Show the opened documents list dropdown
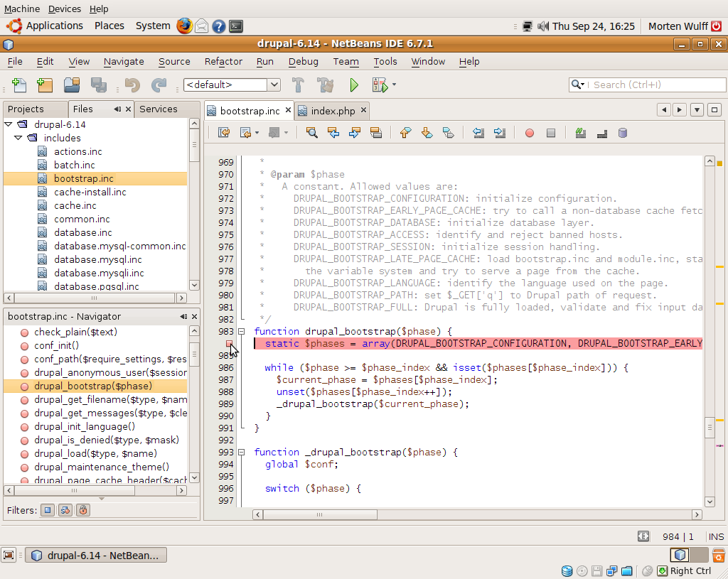 [697, 110]
